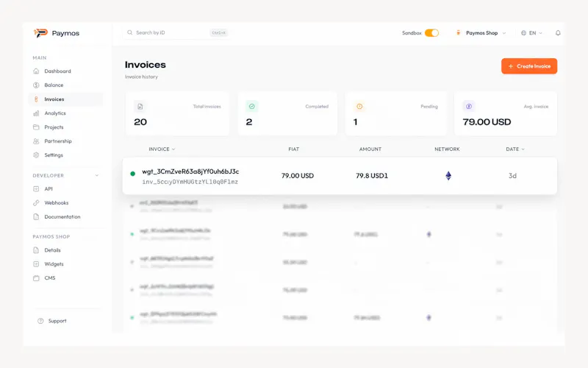Click the Search by ID field
Image resolution: width=588 pixels, height=368 pixels.
176,32
